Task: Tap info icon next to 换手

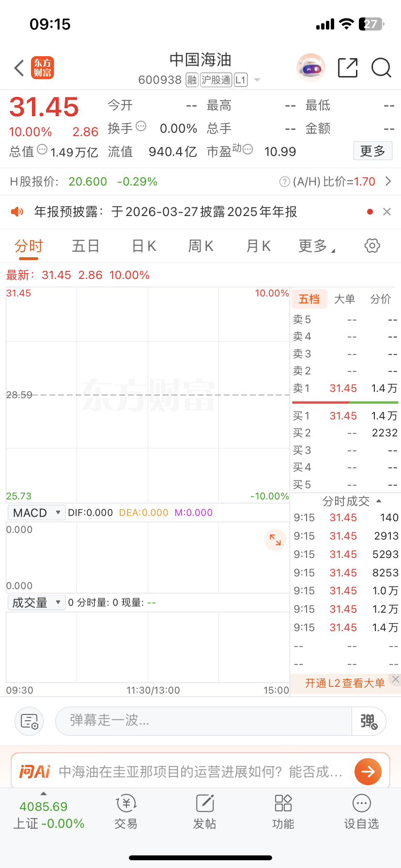Action: (x=141, y=126)
